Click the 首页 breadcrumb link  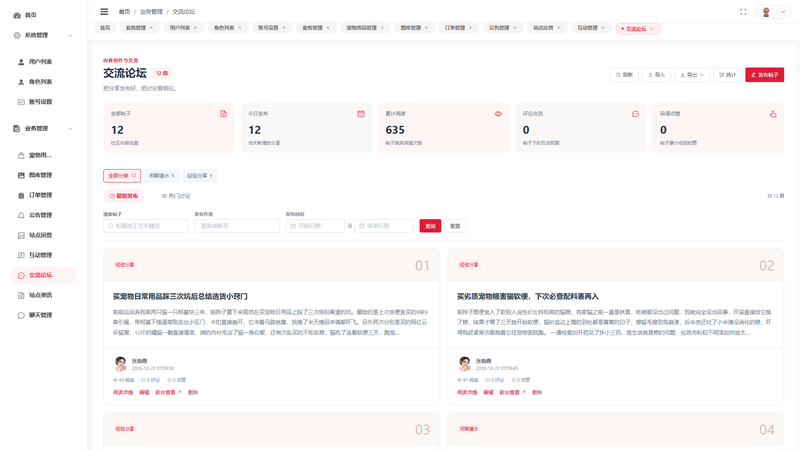pos(124,12)
